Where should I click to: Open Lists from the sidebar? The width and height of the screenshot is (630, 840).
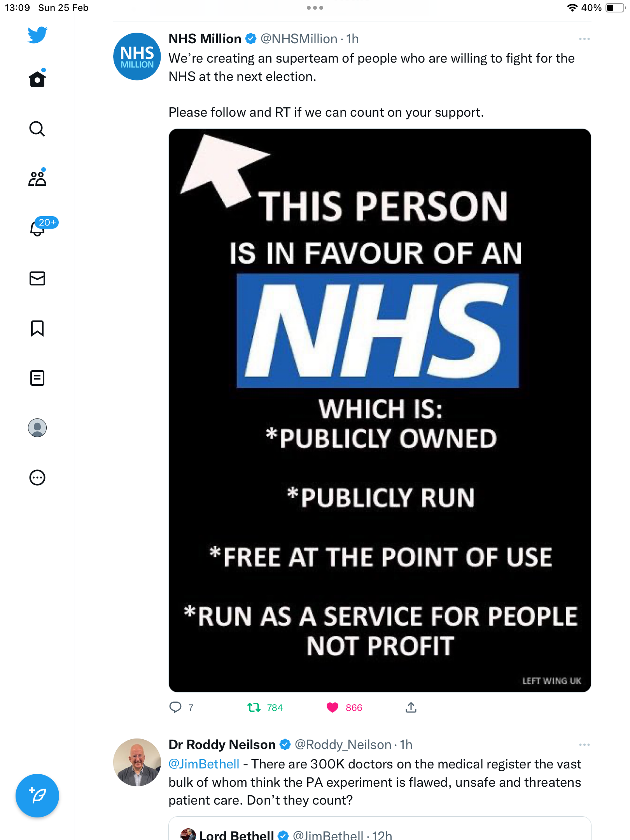pos(37,378)
